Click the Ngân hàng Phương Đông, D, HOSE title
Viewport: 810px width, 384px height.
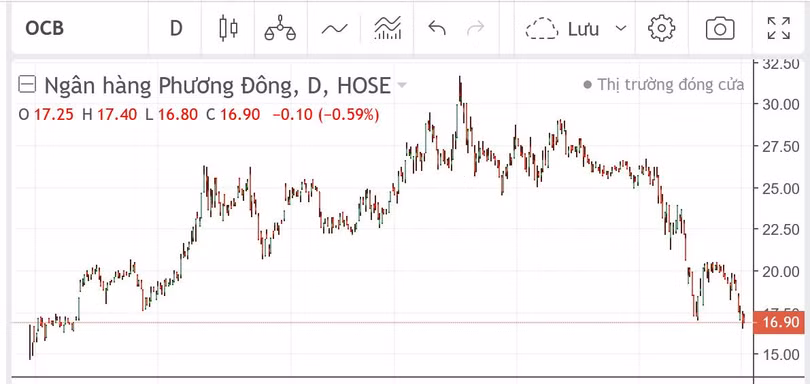point(217,85)
